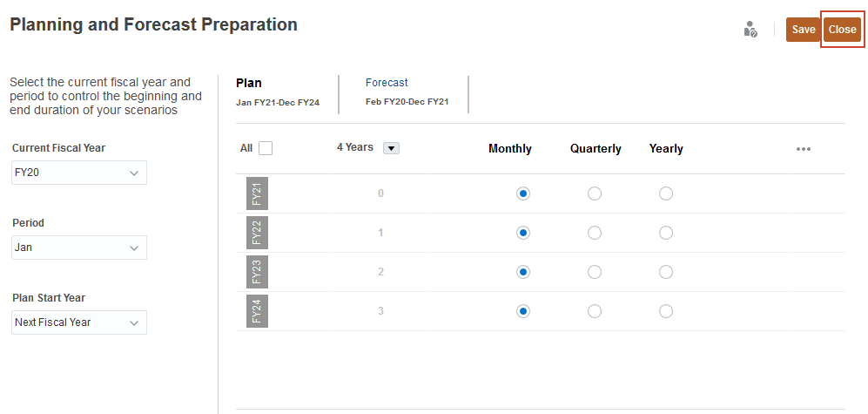Choose Yearly for FY24
Image resolution: width=868 pixels, height=414 pixels.
click(666, 311)
